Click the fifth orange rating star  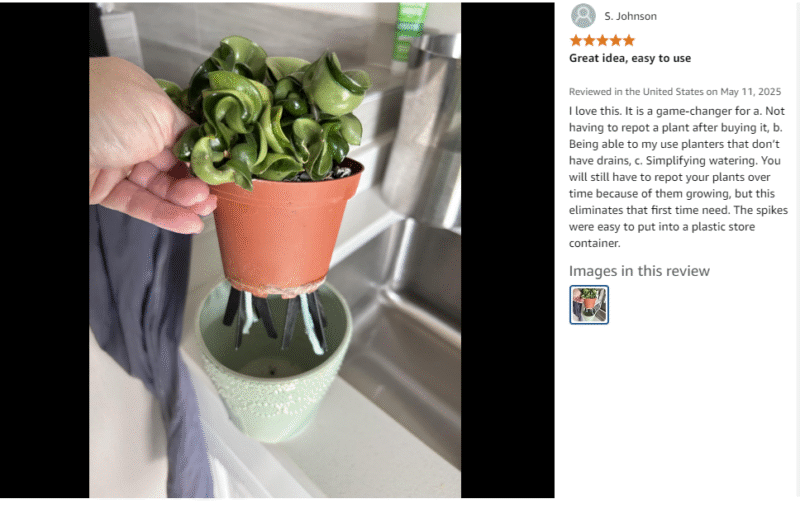point(629,40)
